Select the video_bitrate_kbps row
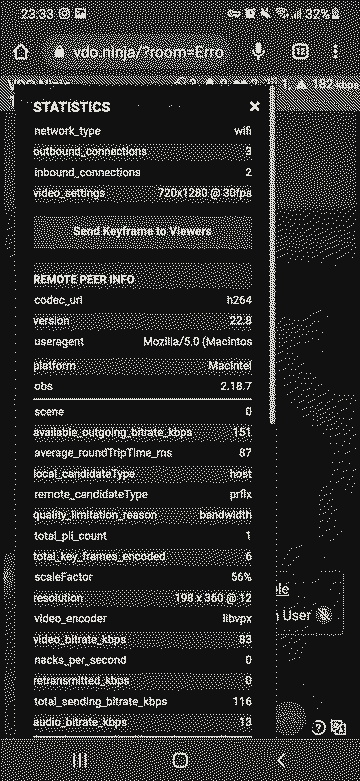Screen dimensions: 360x781 click(142, 639)
